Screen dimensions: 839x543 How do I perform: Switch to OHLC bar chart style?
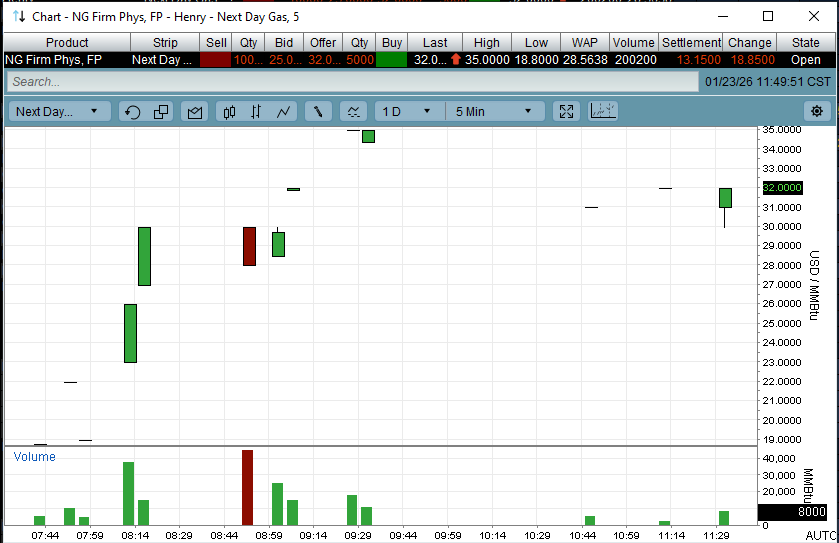click(x=256, y=112)
